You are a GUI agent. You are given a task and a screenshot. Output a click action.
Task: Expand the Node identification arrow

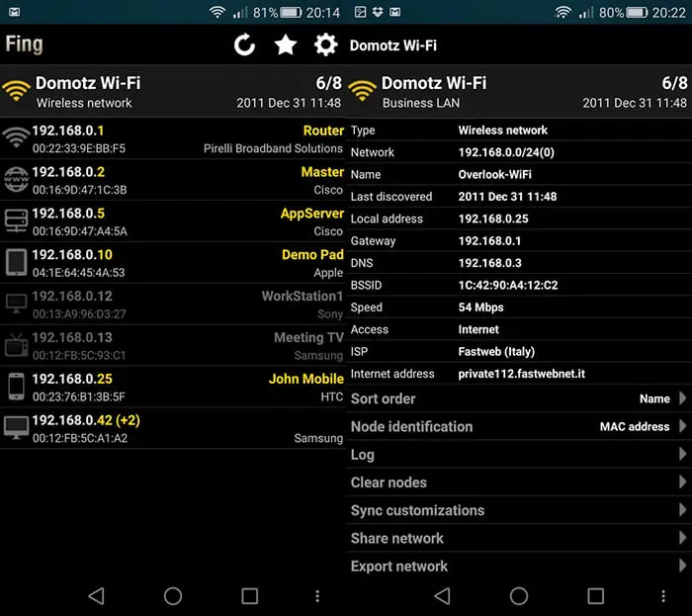(682, 426)
